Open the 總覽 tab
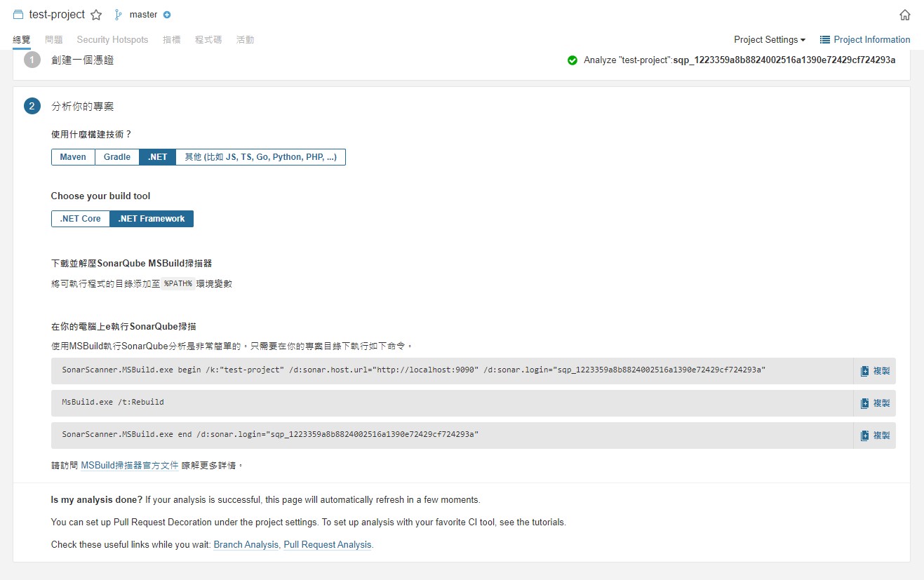 pyautogui.click(x=22, y=40)
